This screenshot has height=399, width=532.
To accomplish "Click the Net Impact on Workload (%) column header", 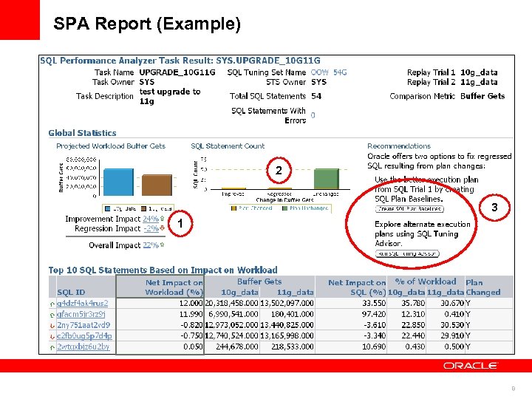I will pos(160,287).
